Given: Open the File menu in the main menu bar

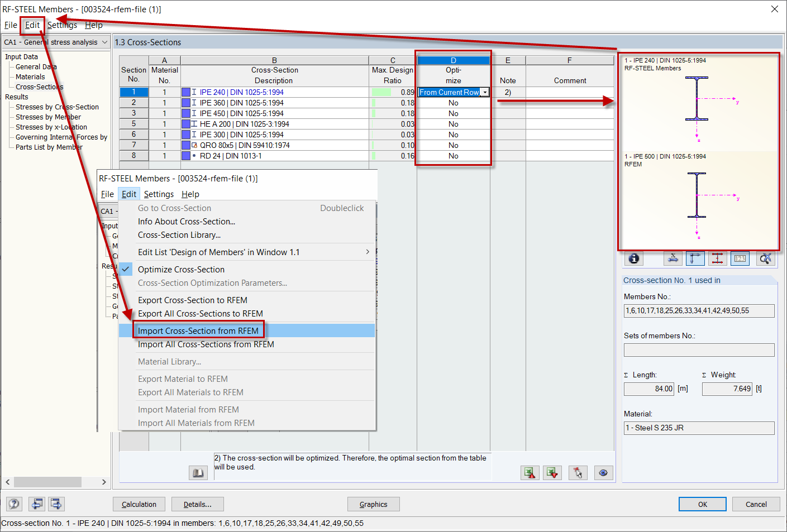Looking at the screenshot, I should click(11, 25).
